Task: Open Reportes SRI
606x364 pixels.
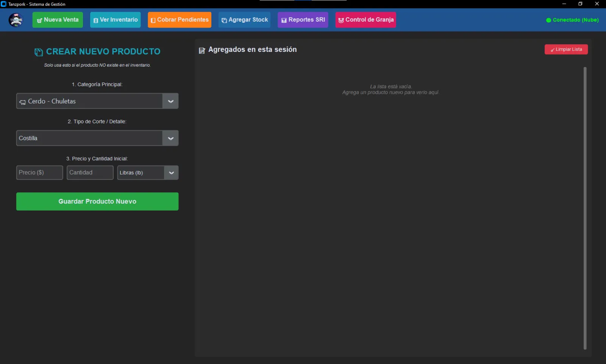Action: pyautogui.click(x=303, y=20)
